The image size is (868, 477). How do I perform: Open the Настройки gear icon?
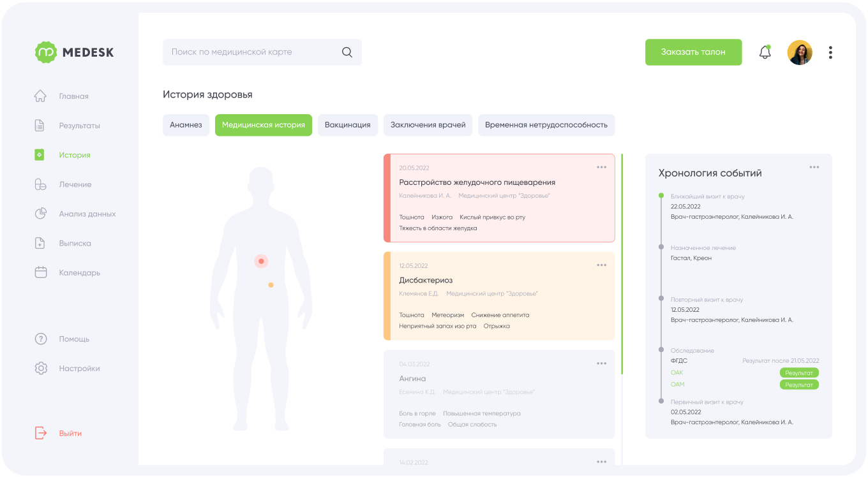click(41, 368)
